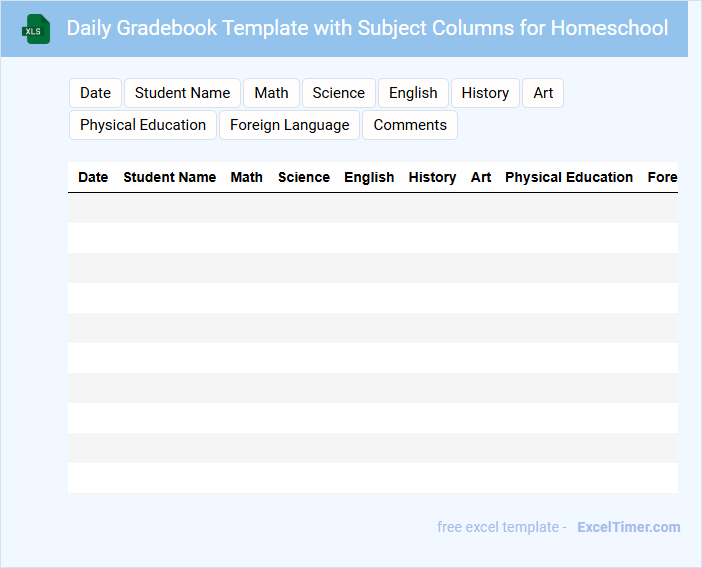Image resolution: width=702 pixels, height=568 pixels.
Task: Select the Student Name column header
Action: click(x=169, y=177)
